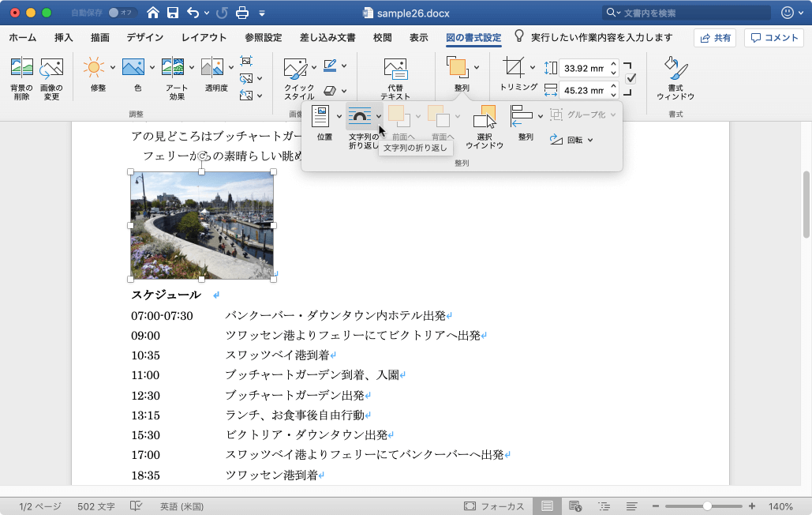Click the Save icon in title bar
The height and width of the screenshot is (515, 812).
[173, 13]
